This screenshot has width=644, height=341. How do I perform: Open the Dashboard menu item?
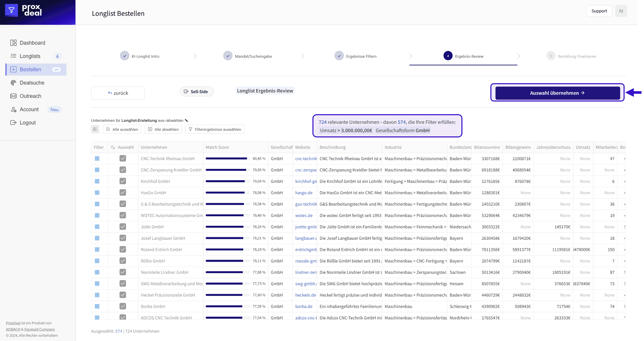coord(36,43)
